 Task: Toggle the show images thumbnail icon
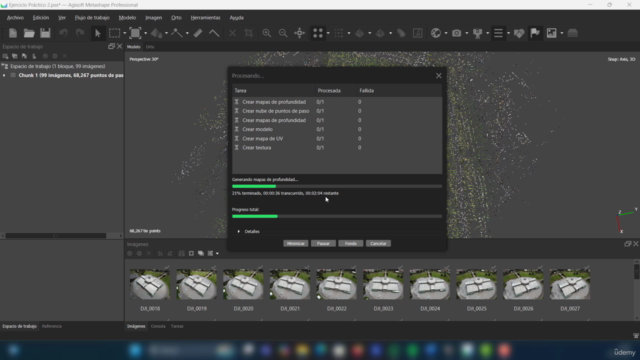tap(551, 33)
